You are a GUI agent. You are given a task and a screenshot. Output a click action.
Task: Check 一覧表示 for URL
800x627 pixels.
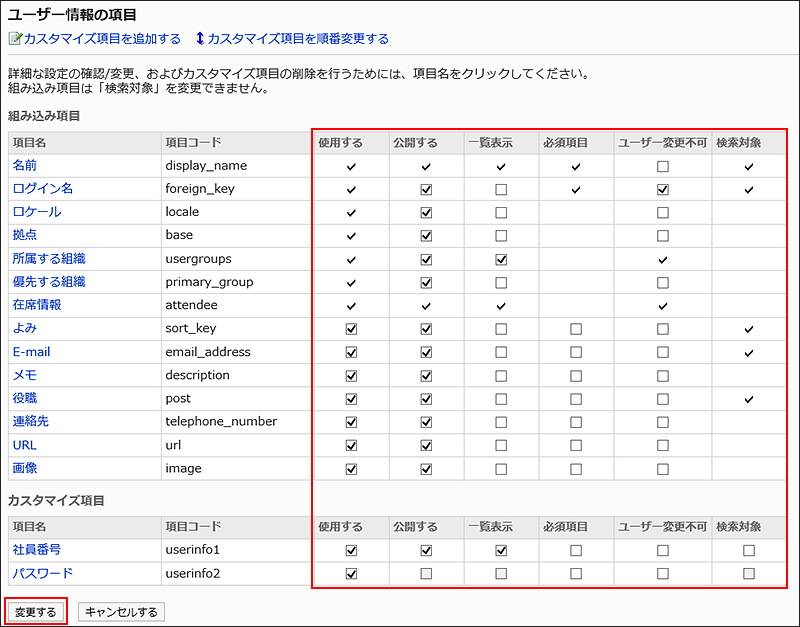pos(501,445)
